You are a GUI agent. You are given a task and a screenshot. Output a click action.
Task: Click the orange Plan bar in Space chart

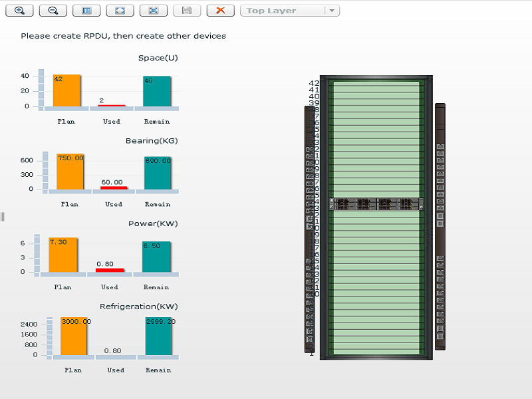pyautogui.click(x=67, y=90)
